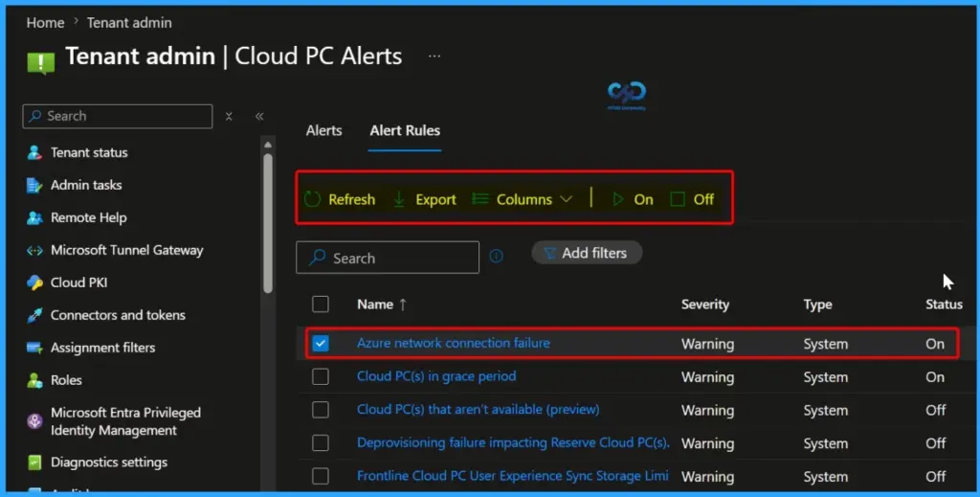Go to Tenant admin in the breadcrumb

pos(129,23)
